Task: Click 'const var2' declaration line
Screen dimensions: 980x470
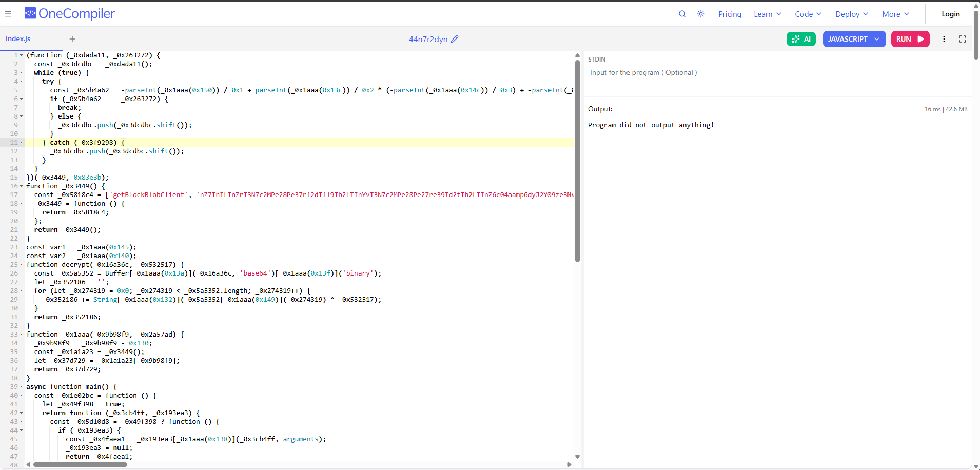Action: pyautogui.click(x=82, y=256)
